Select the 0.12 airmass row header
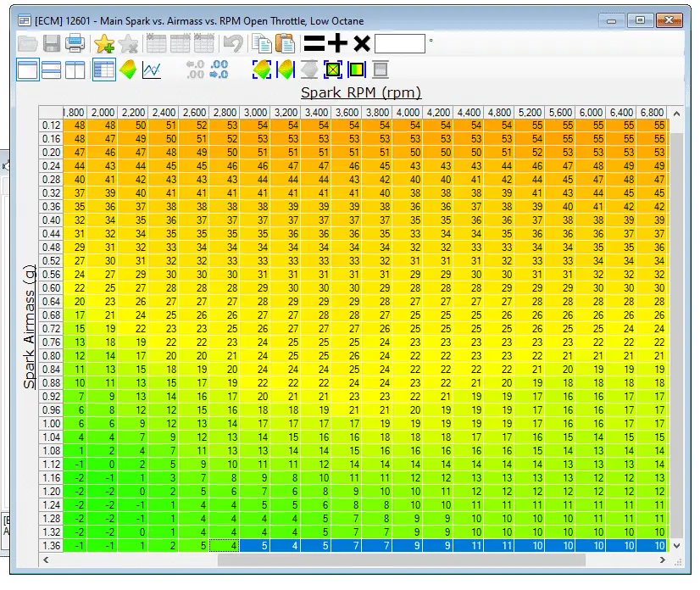Screen dimensions: 700x590 point(51,125)
